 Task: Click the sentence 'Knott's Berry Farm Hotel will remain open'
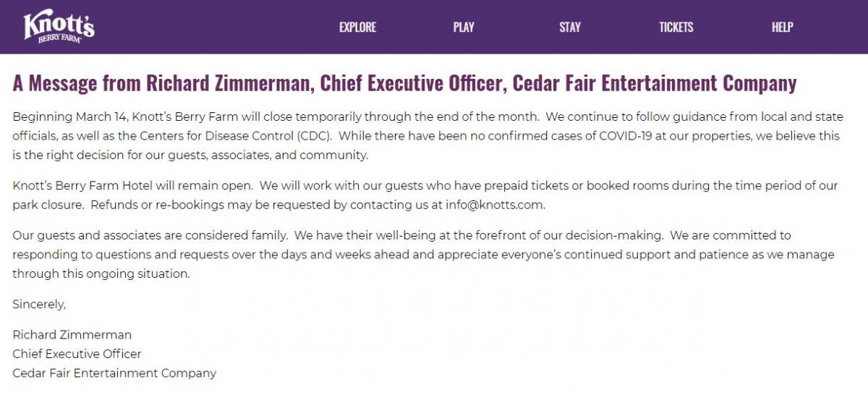coord(130,186)
